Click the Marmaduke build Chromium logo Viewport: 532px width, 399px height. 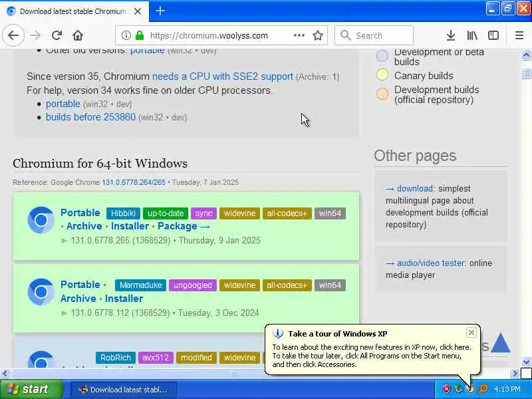click(x=41, y=292)
